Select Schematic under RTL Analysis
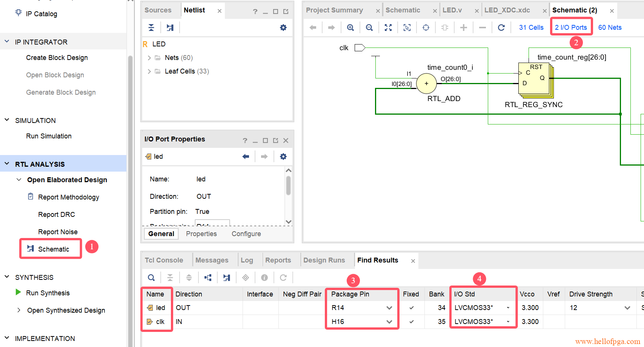 click(53, 249)
